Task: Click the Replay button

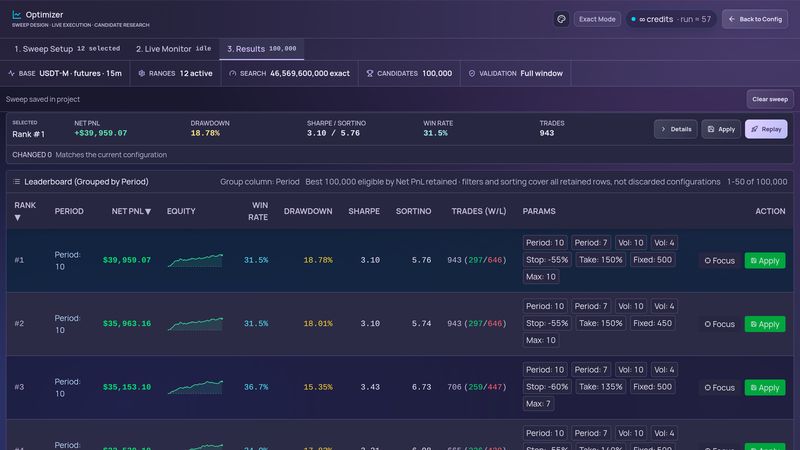Action: click(766, 129)
